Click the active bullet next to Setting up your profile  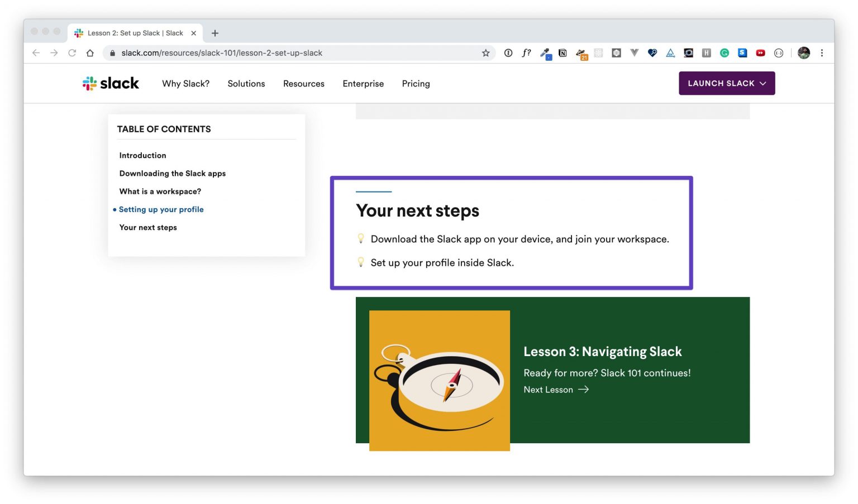[115, 209]
